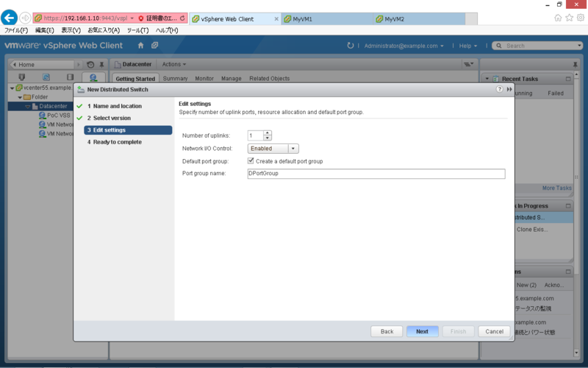Open the Failed tasks tab
Viewport: 588px width, 368px height.
[x=556, y=93]
